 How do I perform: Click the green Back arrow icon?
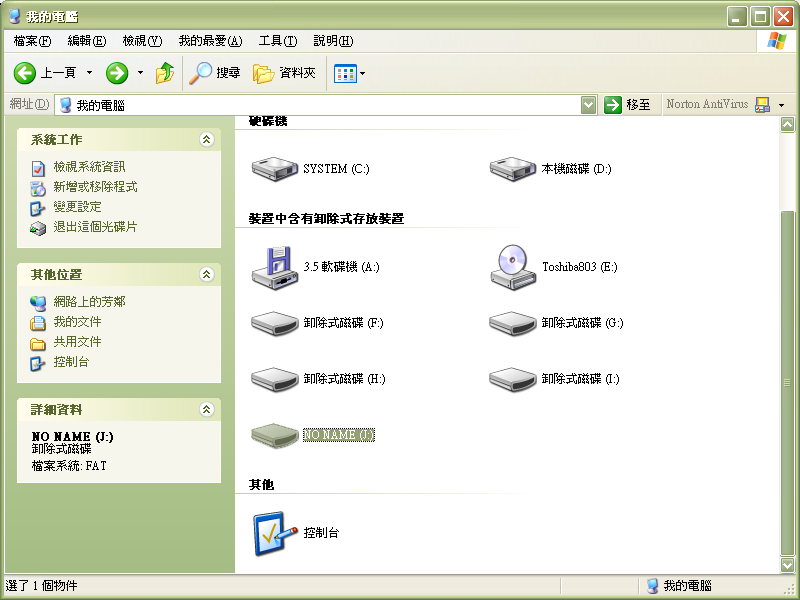click(x=24, y=73)
